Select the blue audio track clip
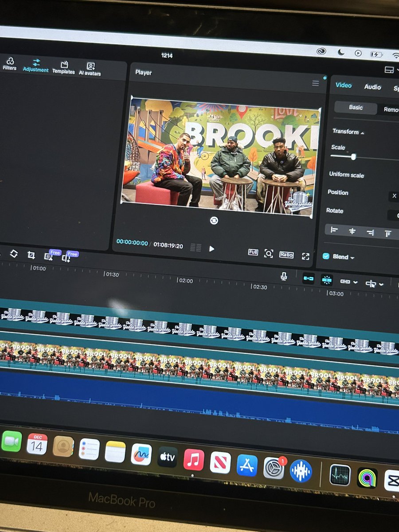This screenshot has height=532, width=399. [x=199, y=402]
